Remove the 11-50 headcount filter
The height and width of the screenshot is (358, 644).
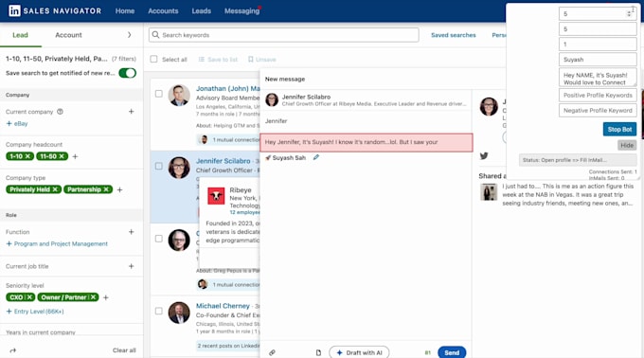pyautogui.click(x=62, y=156)
